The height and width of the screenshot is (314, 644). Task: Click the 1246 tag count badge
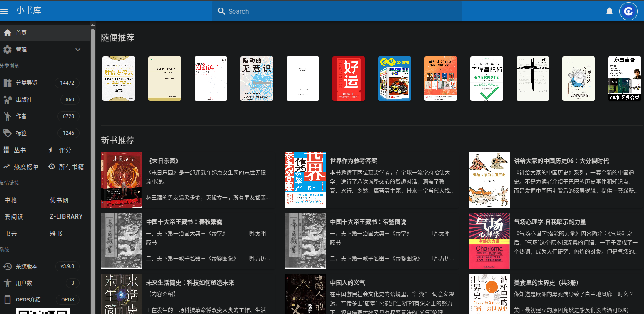point(69,133)
